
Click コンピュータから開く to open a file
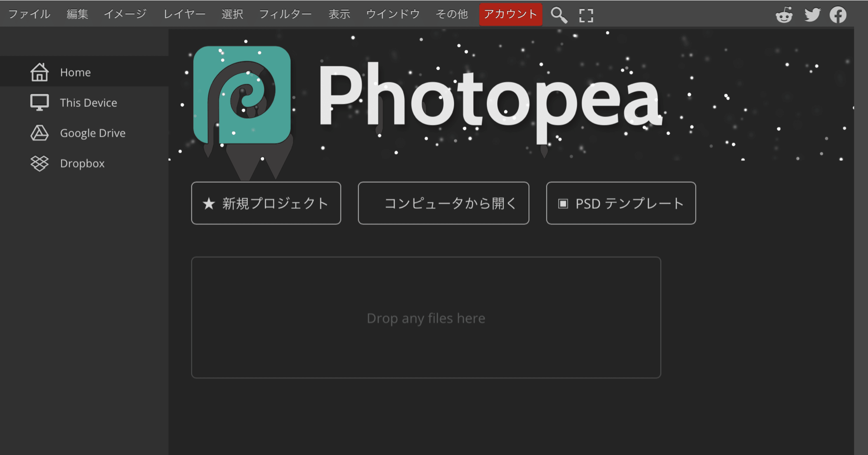tap(443, 203)
